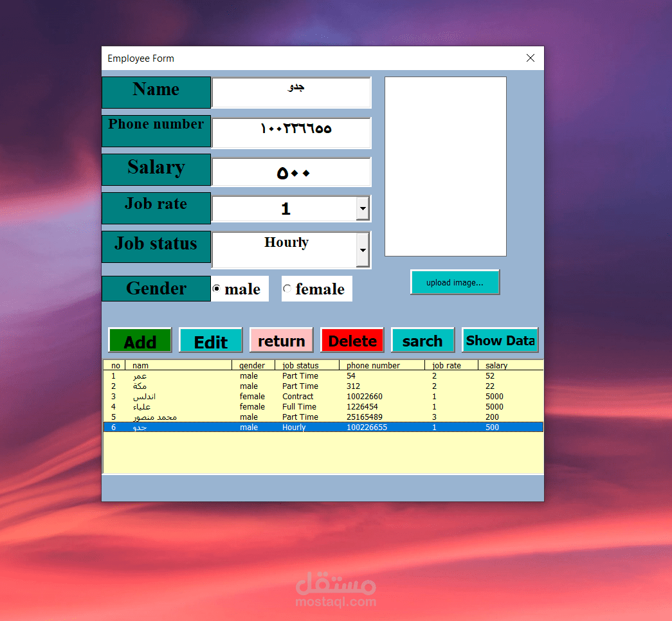Select row 1 in the employee list

click(x=323, y=376)
